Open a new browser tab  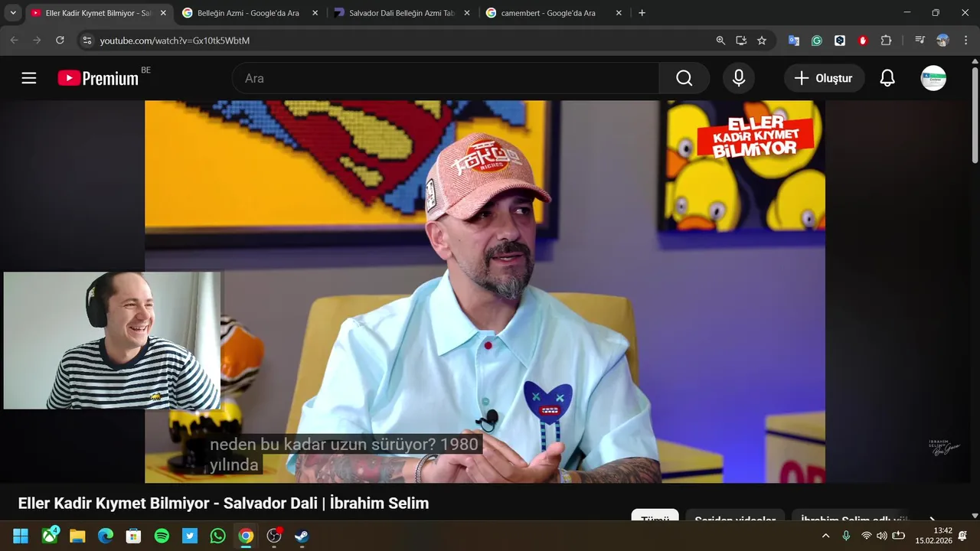(642, 13)
